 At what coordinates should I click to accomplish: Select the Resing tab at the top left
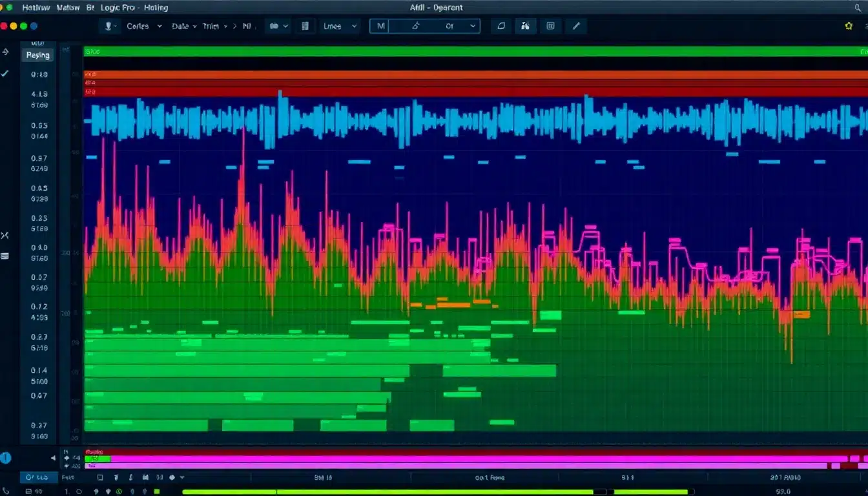click(37, 55)
